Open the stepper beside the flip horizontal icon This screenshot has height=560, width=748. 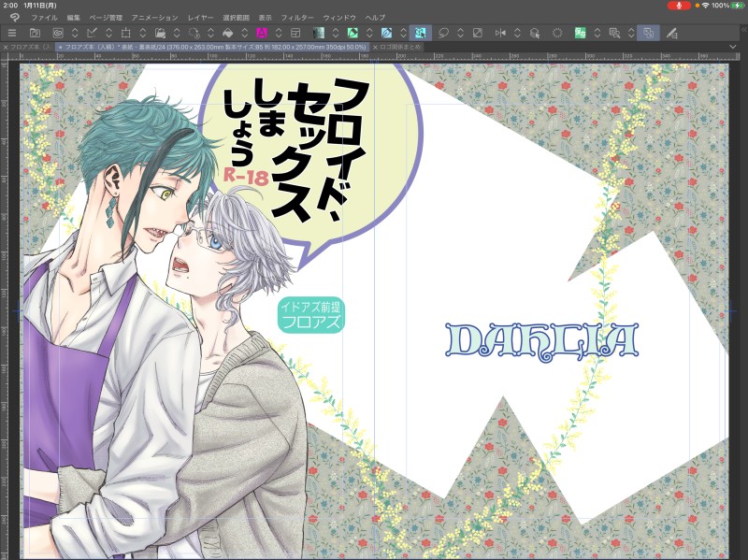518,33
